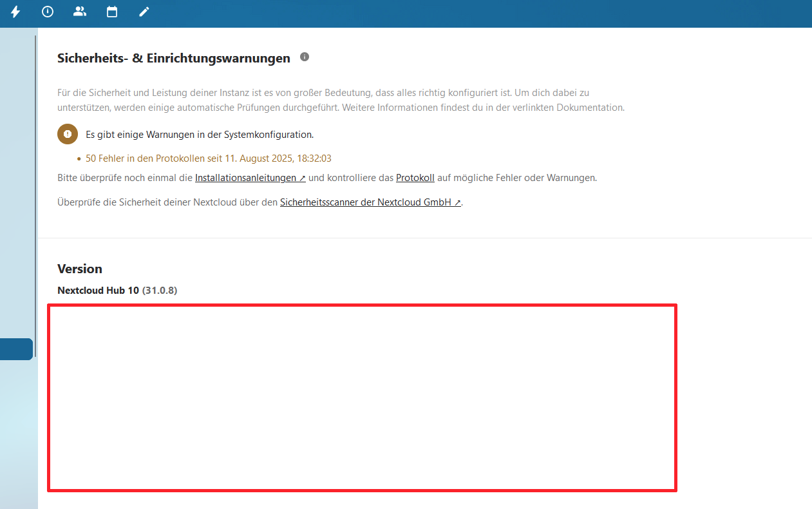
Task: Open Sicherheitsscanner der Nextcloud GmbH link
Action: (370, 202)
